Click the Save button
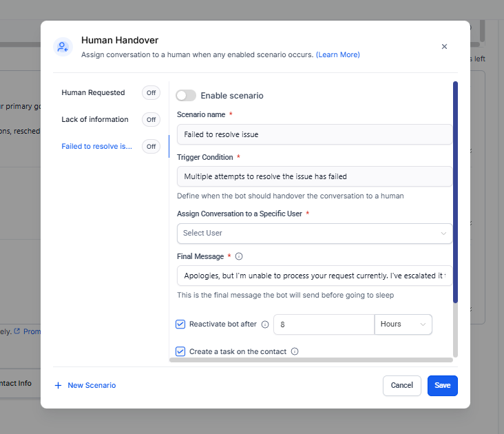 [442, 385]
